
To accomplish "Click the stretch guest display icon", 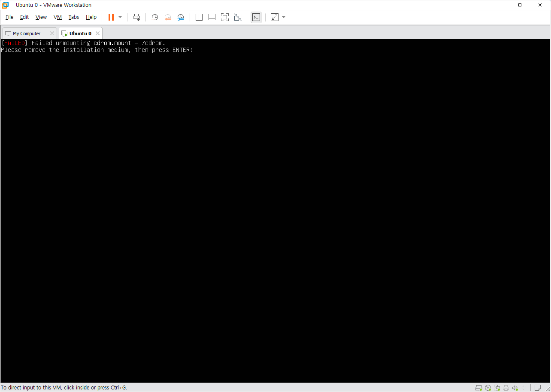I will pyautogui.click(x=275, y=17).
